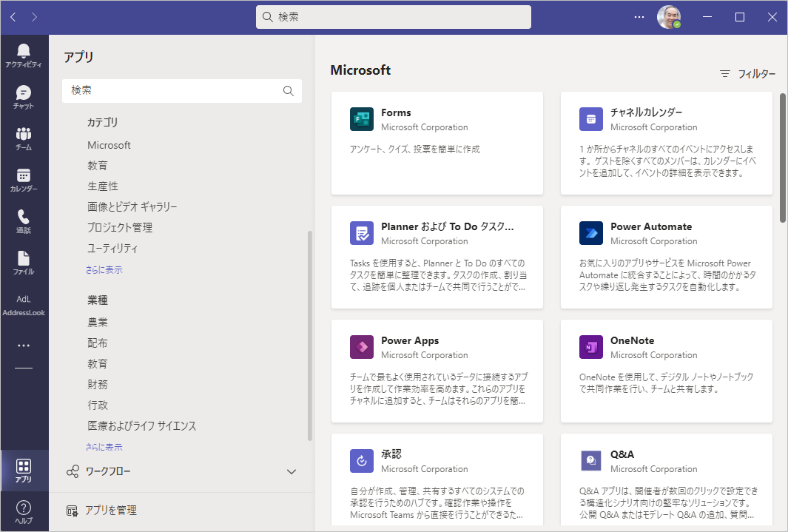The height and width of the screenshot is (532, 788).
Task: Expand the ワークフロー section chevron
Action: tap(292, 472)
